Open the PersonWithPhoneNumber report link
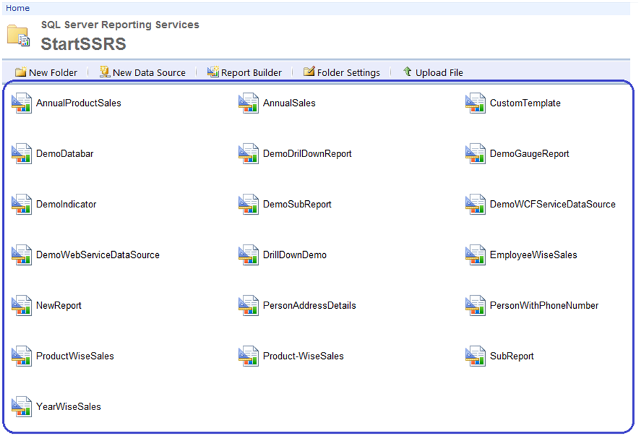 coord(544,305)
